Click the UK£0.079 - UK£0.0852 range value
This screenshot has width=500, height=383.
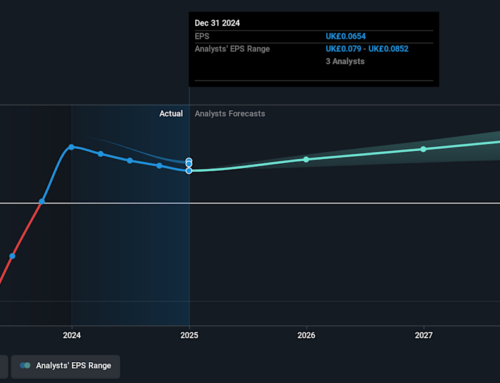[367, 49]
